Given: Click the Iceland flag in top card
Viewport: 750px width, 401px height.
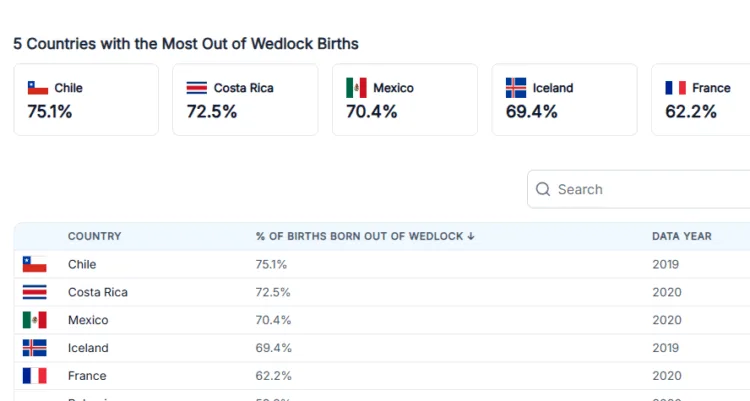Looking at the screenshot, I should click(516, 88).
